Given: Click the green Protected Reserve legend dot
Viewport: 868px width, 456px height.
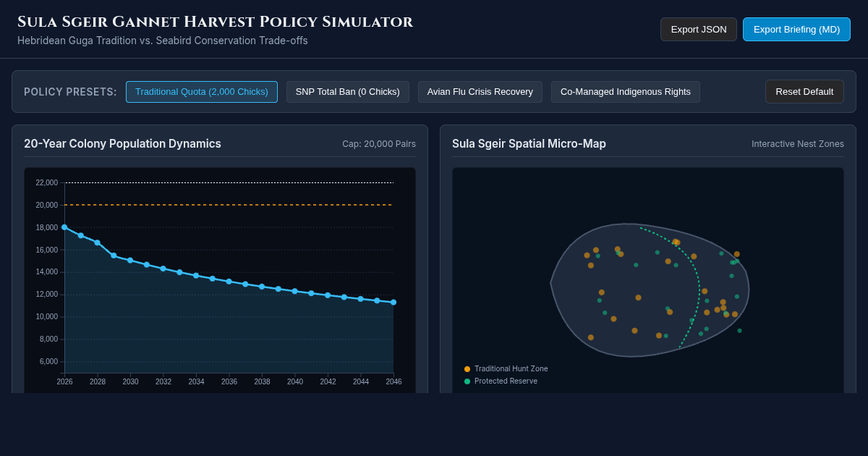Looking at the screenshot, I should pyautogui.click(x=467, y=381).
